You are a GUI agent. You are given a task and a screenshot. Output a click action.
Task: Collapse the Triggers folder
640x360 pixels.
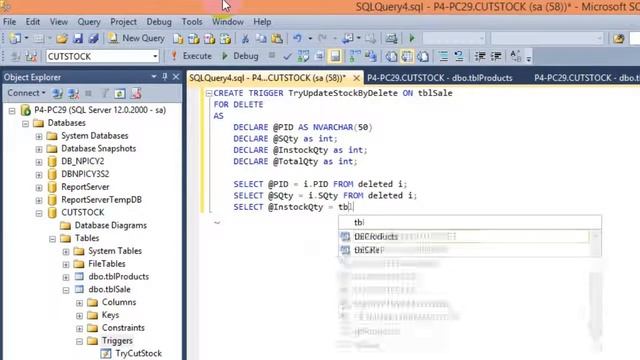pos(79,341)
